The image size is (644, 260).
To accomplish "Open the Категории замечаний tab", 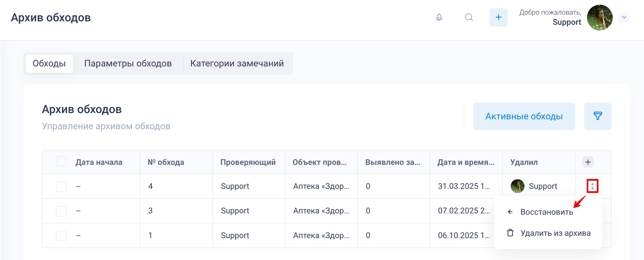I will click(237, 63).
